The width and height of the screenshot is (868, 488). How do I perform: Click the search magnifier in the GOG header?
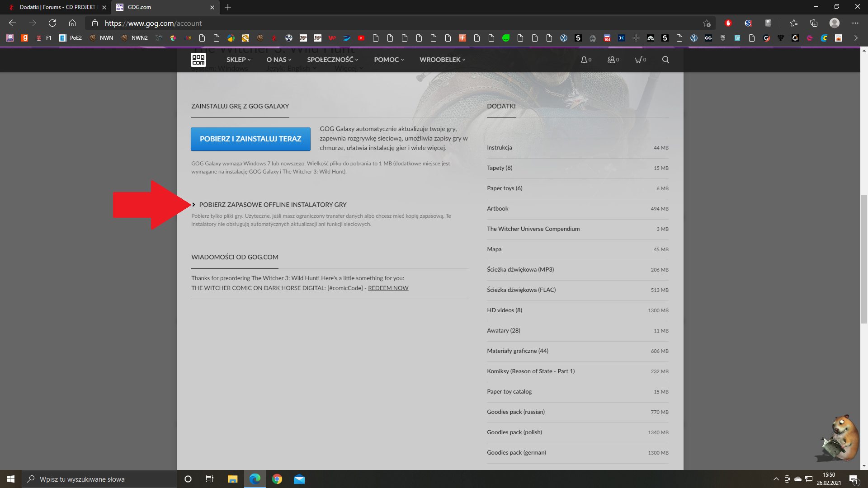[x=665, y=60]
